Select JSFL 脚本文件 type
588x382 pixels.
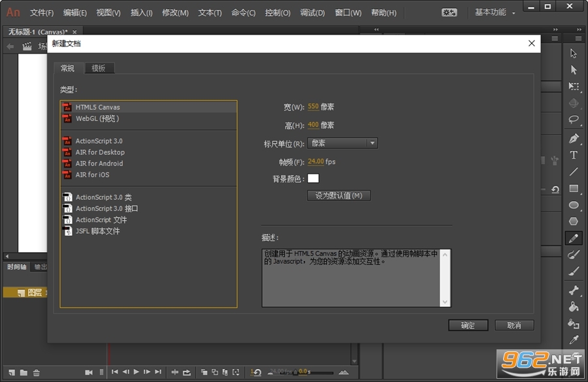tap(148, 231)
